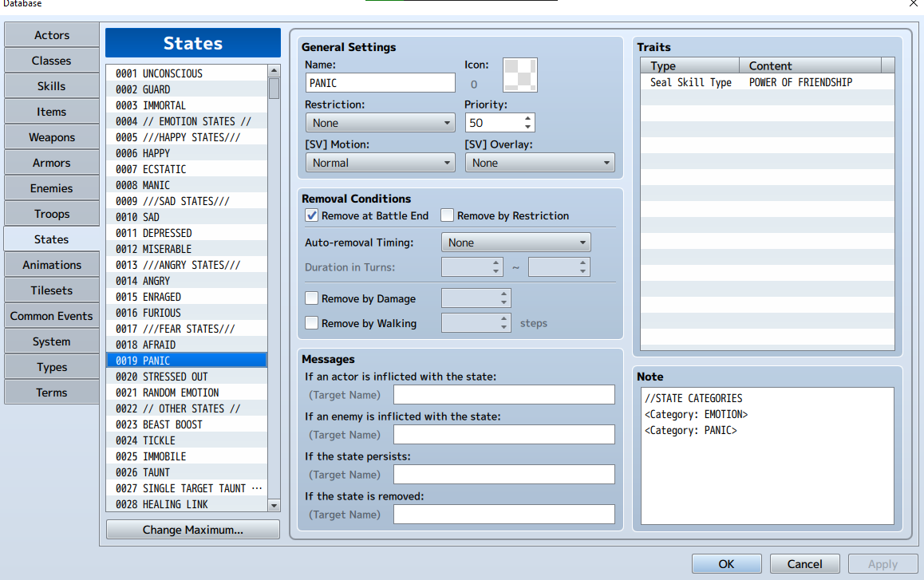This screenshot has width=924, height=580.
Task: Open the Tilesets tab
Action: [52, 290]
